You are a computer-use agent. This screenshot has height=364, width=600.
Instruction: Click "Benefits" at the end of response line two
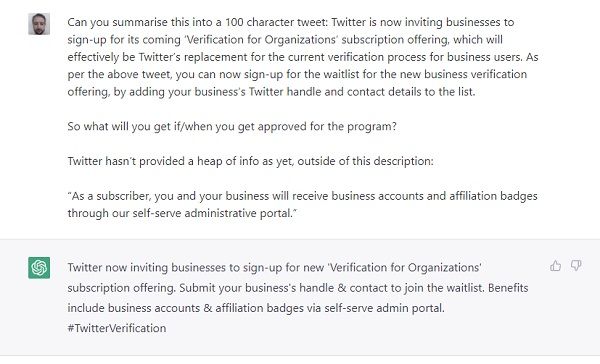point(508,288)
